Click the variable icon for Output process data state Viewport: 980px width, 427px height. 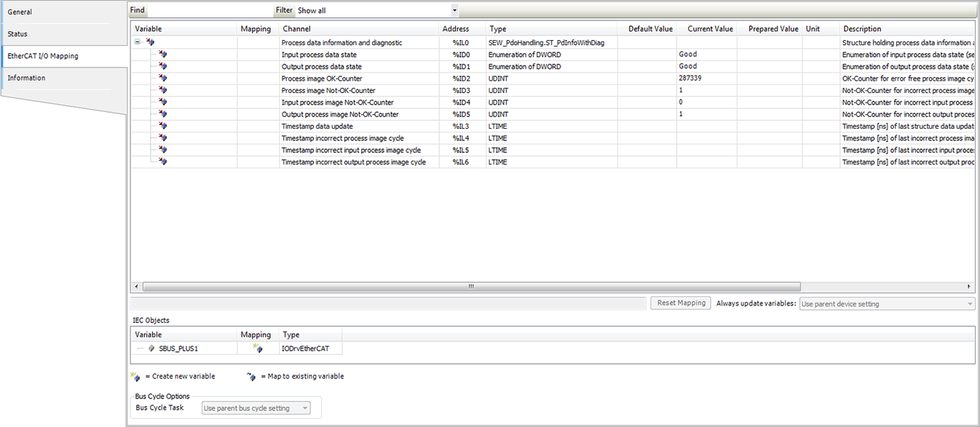tap(162, 67)
